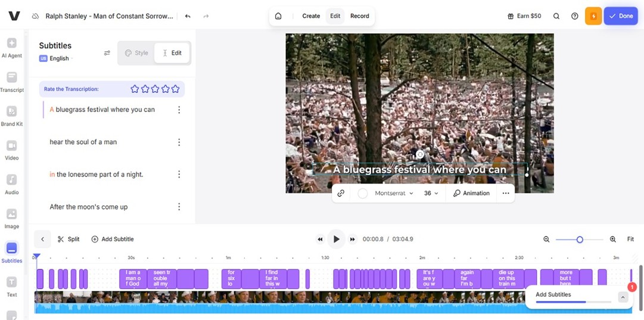Open subtitle settings sliders icon
The width and height of the screenshot is (644, 320).
pyautogui.click(x=107, y=53)
